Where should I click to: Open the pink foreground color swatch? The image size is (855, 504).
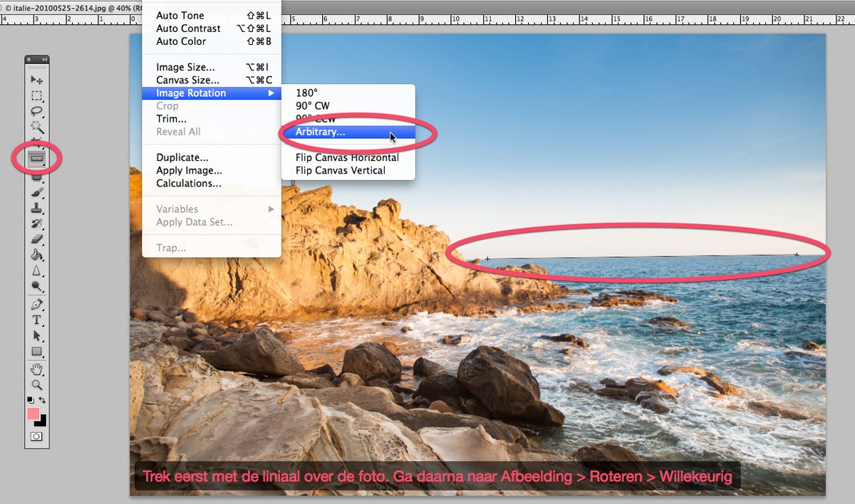[33, 414]
